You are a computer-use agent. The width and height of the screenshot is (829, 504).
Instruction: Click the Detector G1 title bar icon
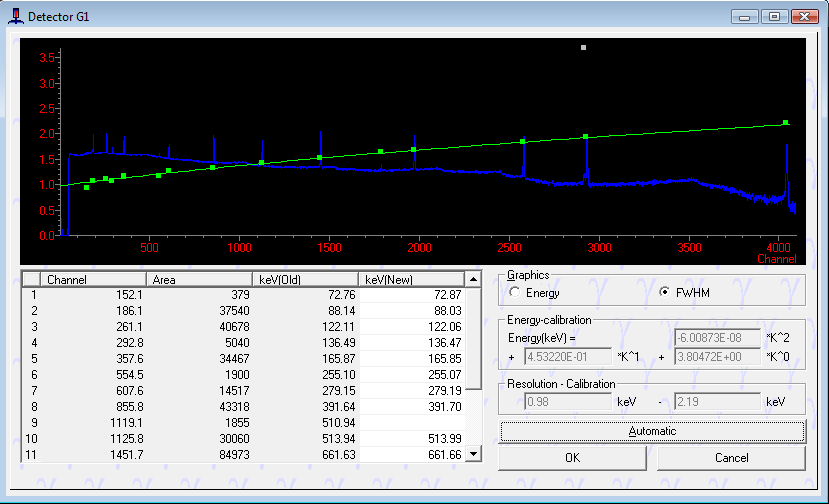pos(15,17)
